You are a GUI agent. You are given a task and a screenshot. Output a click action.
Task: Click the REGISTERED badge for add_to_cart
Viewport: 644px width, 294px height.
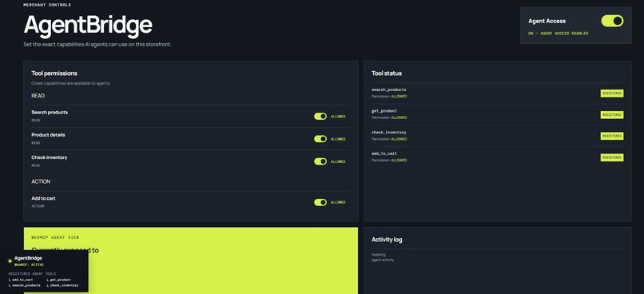611,157
